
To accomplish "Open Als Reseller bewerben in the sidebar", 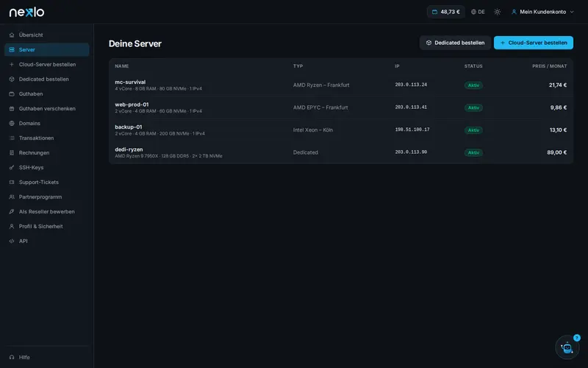I will coord(47,211).
